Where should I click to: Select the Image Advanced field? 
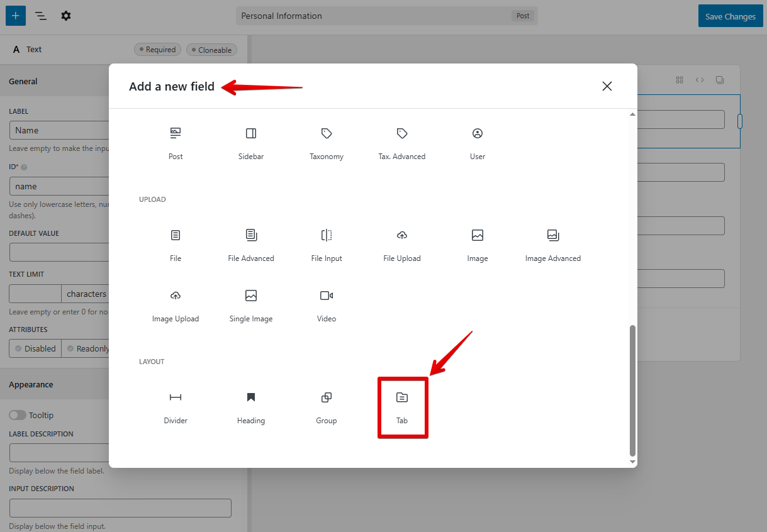[x=552, y=245]
